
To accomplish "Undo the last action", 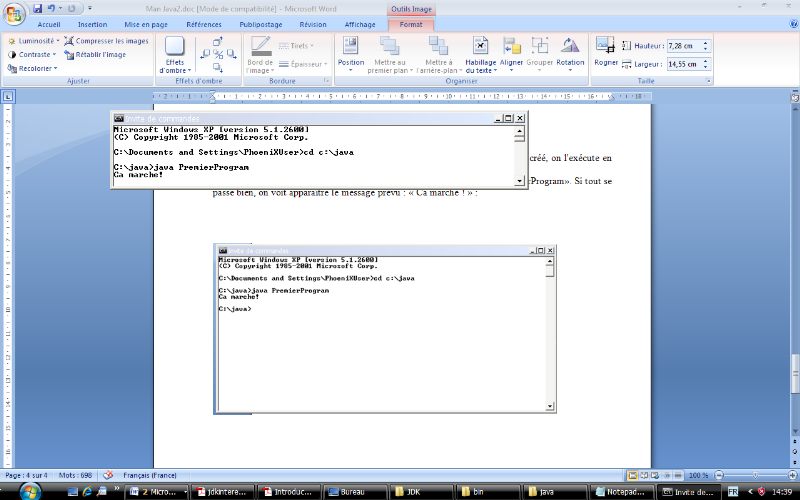I will pos(51,8).
